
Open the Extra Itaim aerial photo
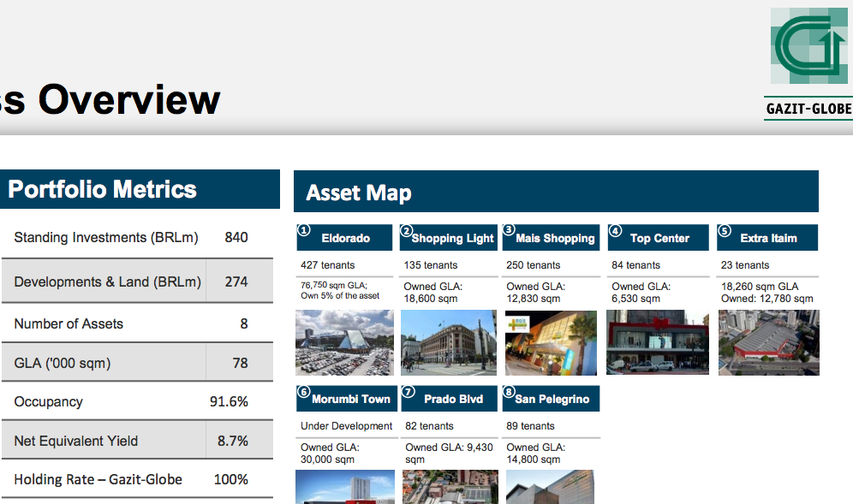click(x=768, y=342)
